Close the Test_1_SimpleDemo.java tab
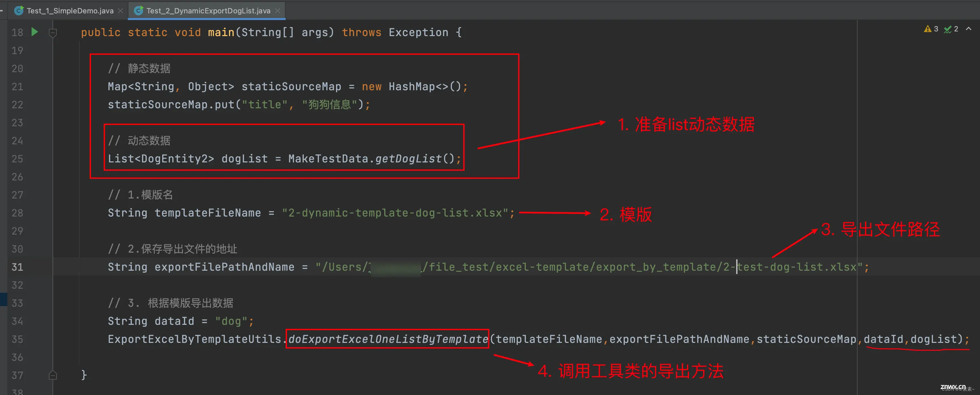Image resolution: width=980 pixels, height=395 pixels. [x=121, y=11]
